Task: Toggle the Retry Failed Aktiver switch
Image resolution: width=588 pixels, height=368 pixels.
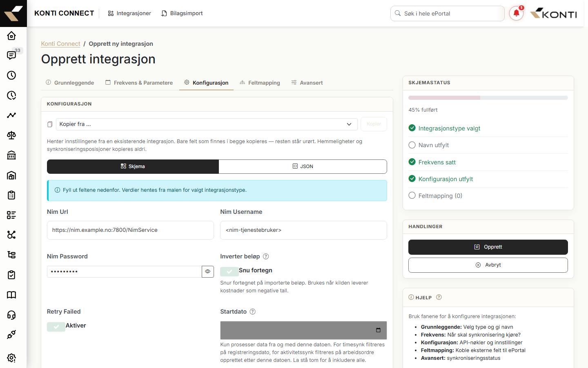Action: point(56,326)
